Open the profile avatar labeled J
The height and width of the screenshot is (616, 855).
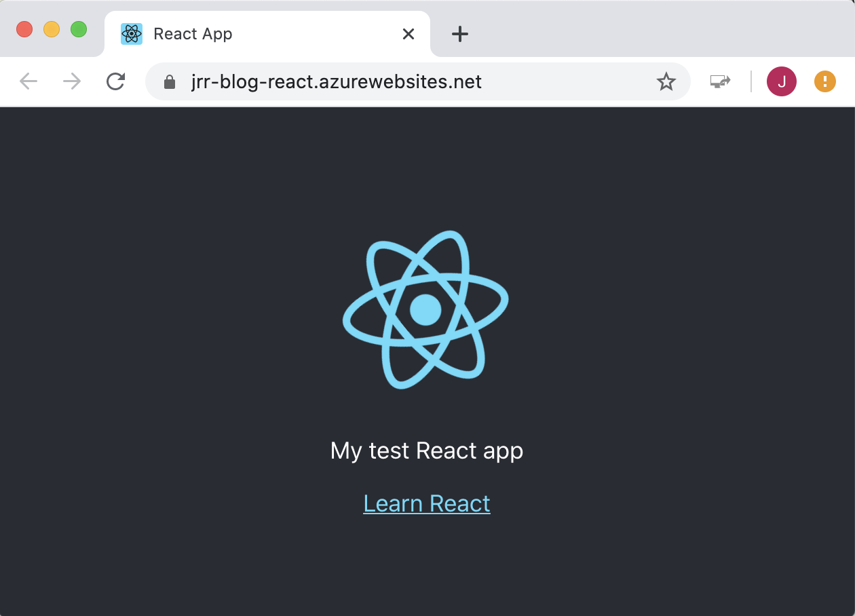point(781,82)
